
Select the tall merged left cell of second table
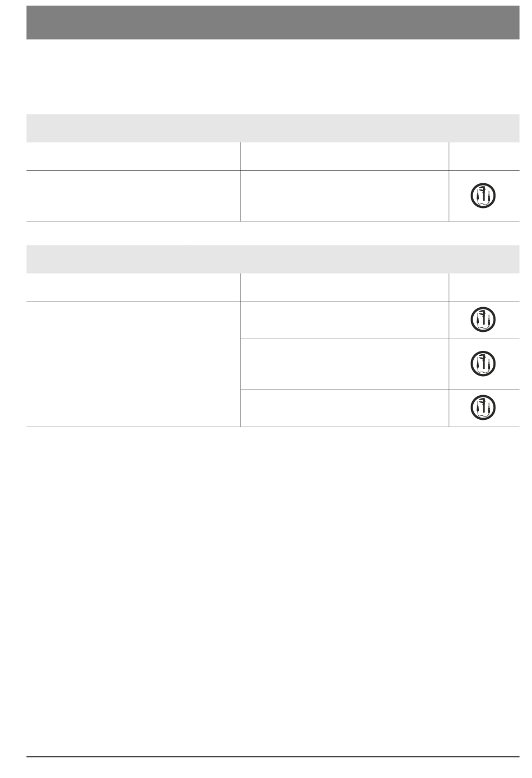[x=133, y=364]
